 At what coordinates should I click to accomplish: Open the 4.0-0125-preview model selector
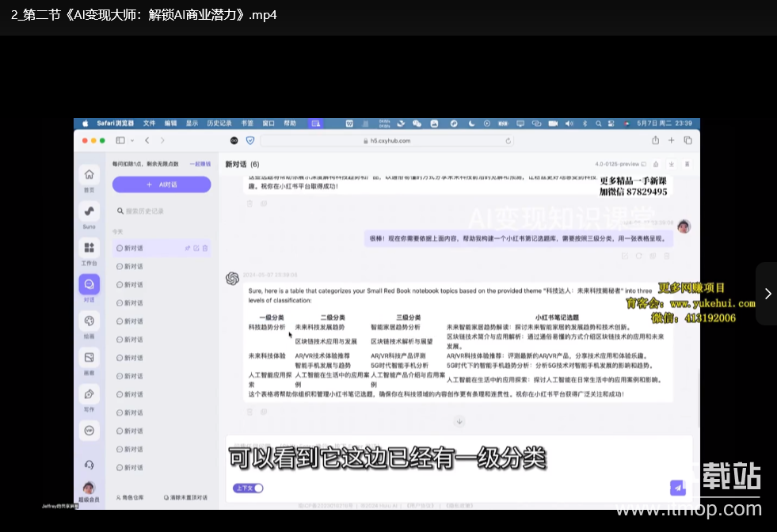click(620, 164)
